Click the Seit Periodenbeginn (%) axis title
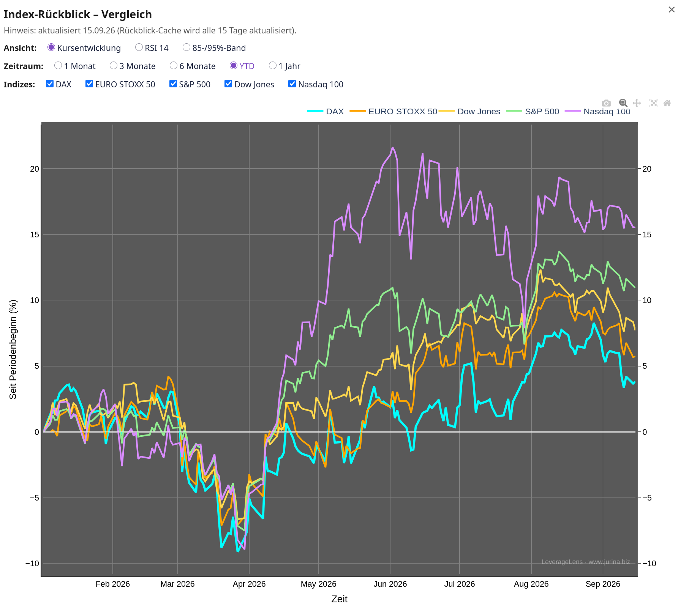The width and height of the screenshot is (678, 616). tap(13, 349)
